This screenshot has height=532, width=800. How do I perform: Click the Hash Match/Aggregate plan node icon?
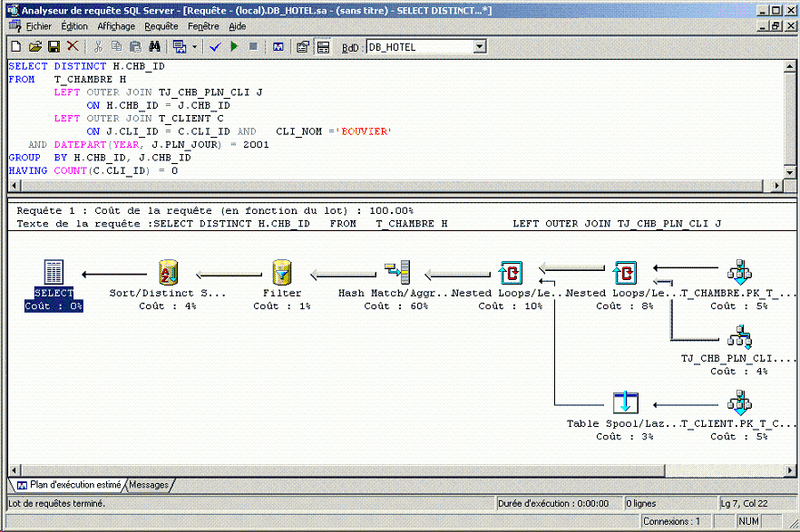coord(396,272)
